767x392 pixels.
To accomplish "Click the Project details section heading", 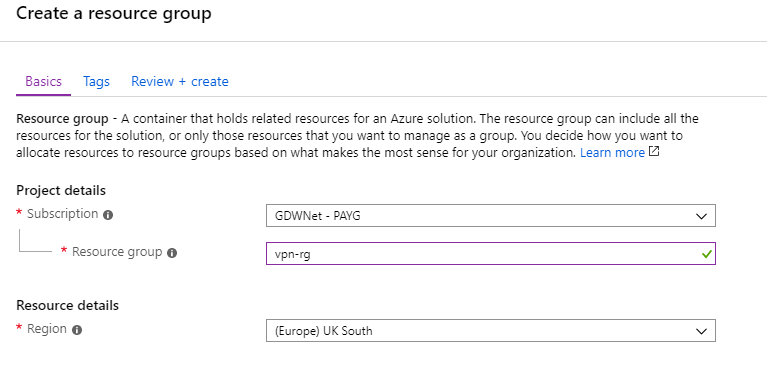I will click(x=61, y=190).
